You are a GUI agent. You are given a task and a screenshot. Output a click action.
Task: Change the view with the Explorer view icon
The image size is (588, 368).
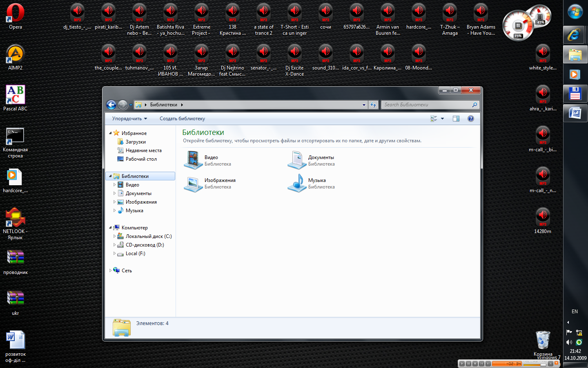click(434, 119)
